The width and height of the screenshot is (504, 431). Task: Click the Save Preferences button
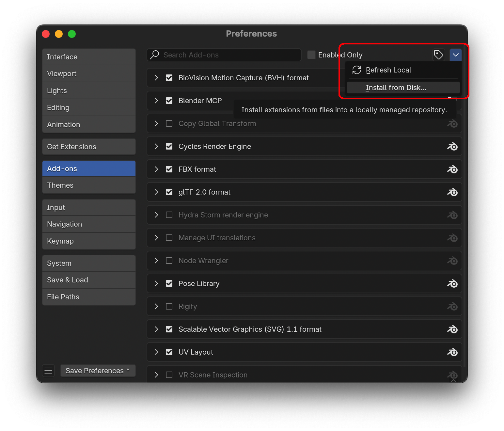tap(98, 371)
